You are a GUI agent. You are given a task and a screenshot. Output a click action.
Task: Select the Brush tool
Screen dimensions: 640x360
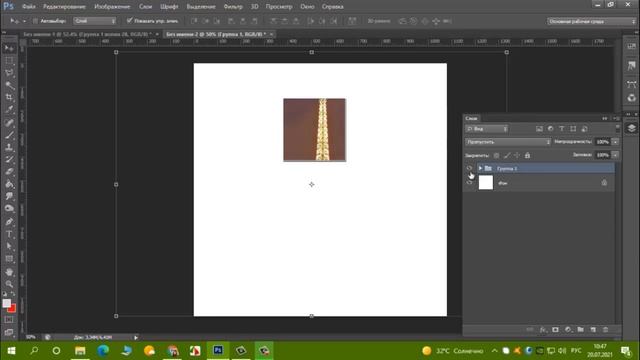point(9,135)
